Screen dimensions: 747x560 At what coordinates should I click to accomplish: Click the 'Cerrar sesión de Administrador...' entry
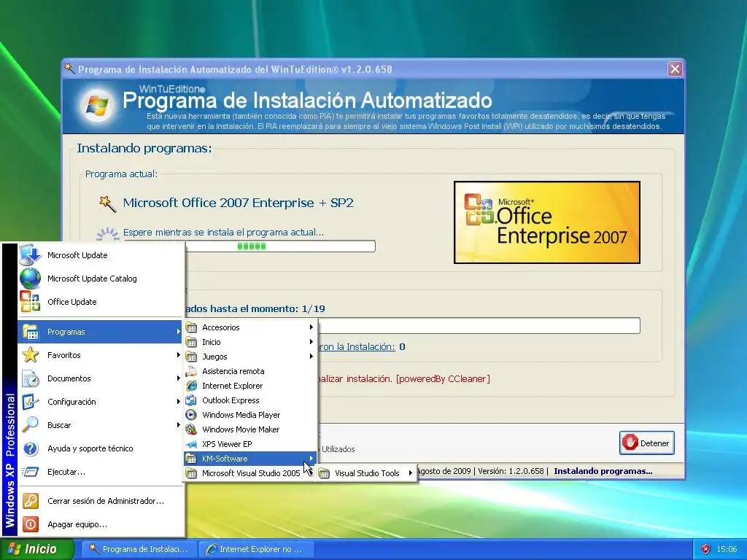pyautogui.click(x=101, y=501)
